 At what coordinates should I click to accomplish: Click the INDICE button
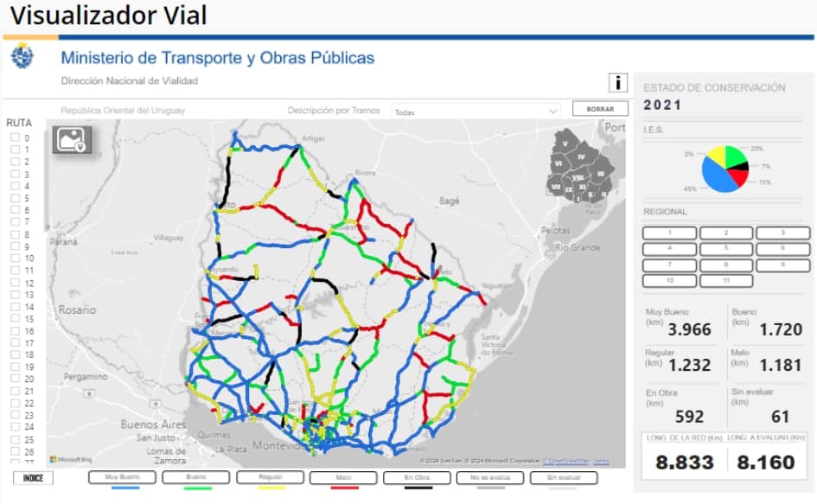pyautogui.click(x=33, y=478)
